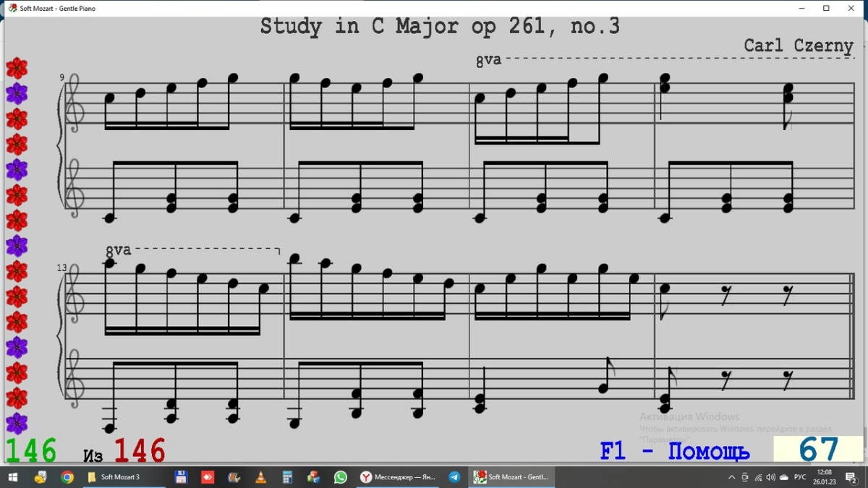Click the Soft Mozart rose icon in title bar
Viewport: 868px width, 488px height.
[x=12, y=9]
